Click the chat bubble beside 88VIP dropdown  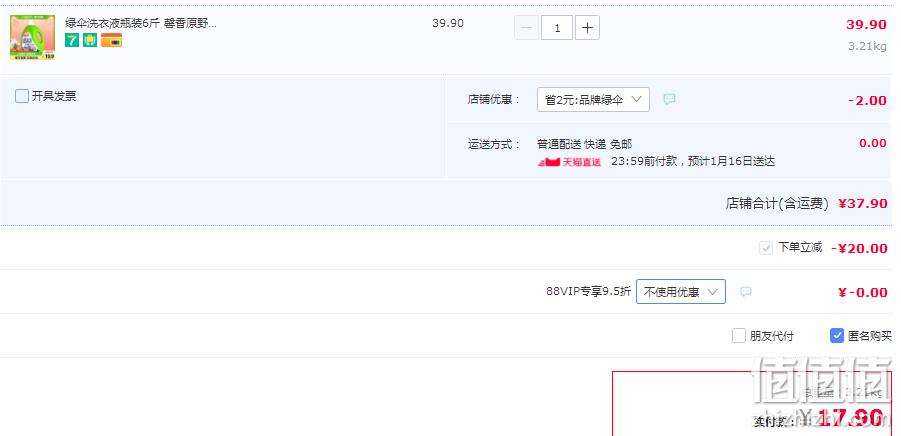tap(746, 291)
